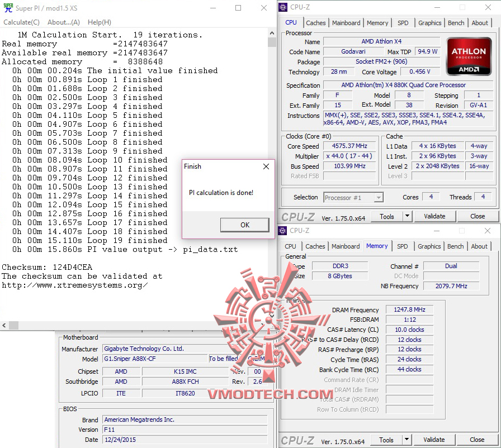Click Super PI scrollbar up arrow
Screen dimensions: 501x448
272,33
